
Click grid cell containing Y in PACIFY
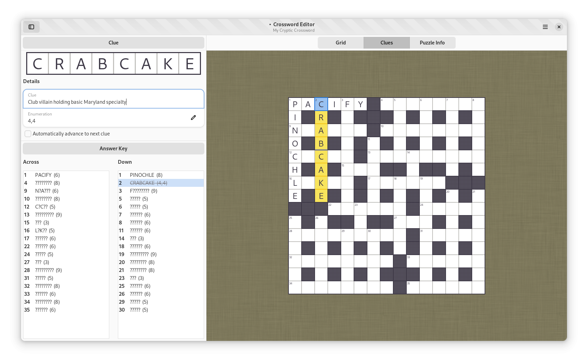(x=361, y=104)
